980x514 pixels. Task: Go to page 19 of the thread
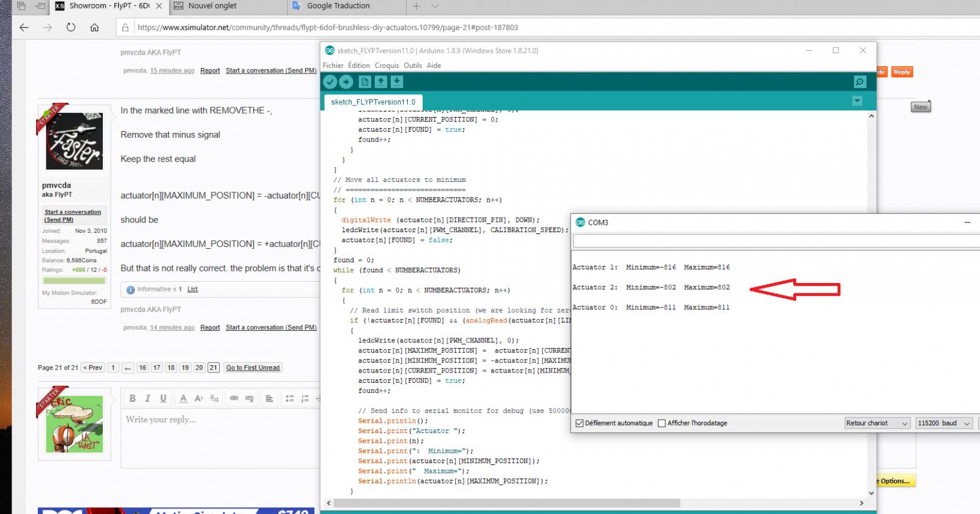coord(185,368)
